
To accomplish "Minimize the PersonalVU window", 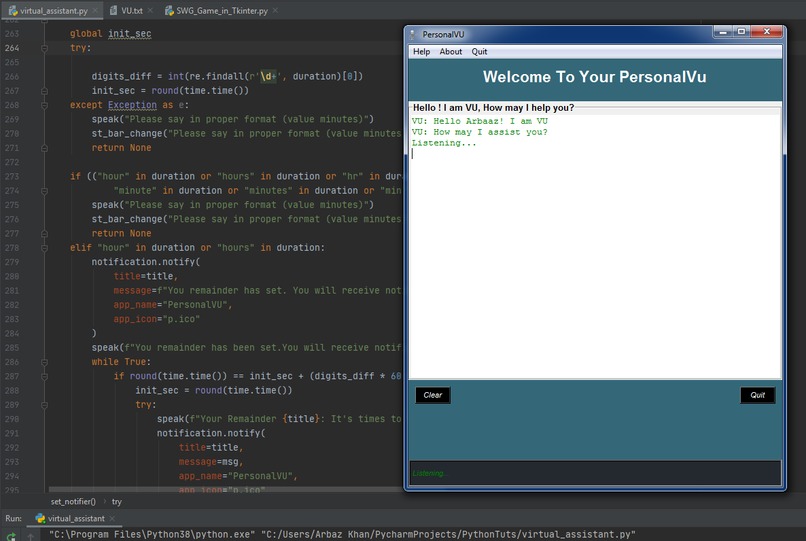I will (722, 32).
